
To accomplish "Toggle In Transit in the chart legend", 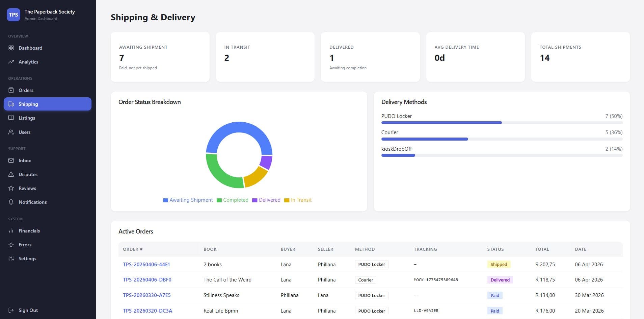I will (x=298, y=200).
